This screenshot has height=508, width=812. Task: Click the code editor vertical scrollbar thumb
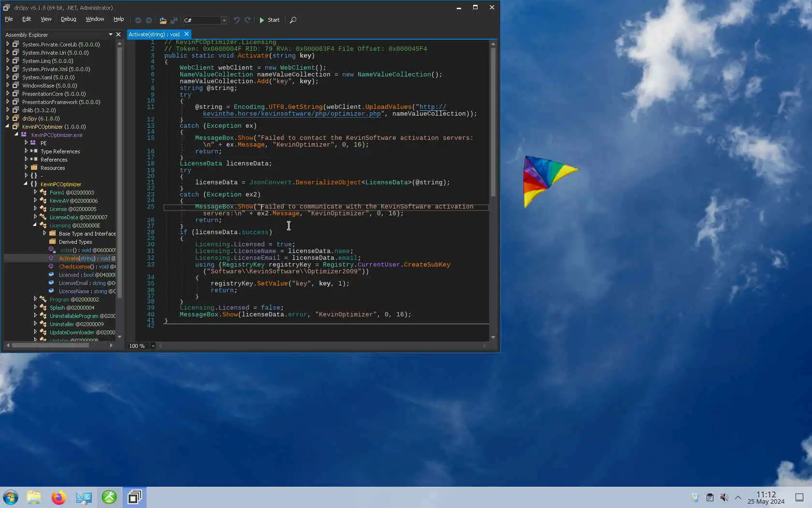tap(493, 121)
